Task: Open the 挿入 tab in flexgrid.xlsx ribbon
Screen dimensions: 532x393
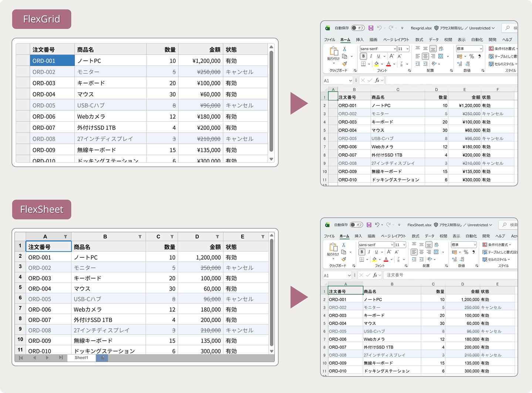Action: point(360,40)
